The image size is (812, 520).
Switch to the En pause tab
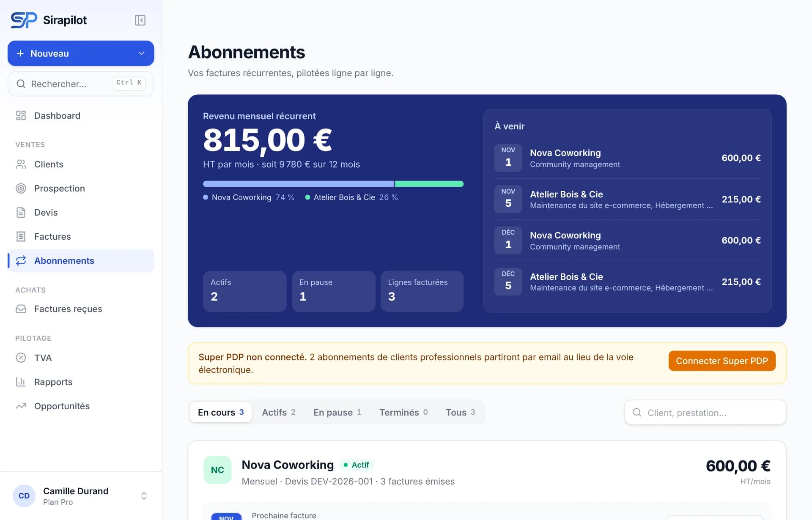tap(337, 412)
